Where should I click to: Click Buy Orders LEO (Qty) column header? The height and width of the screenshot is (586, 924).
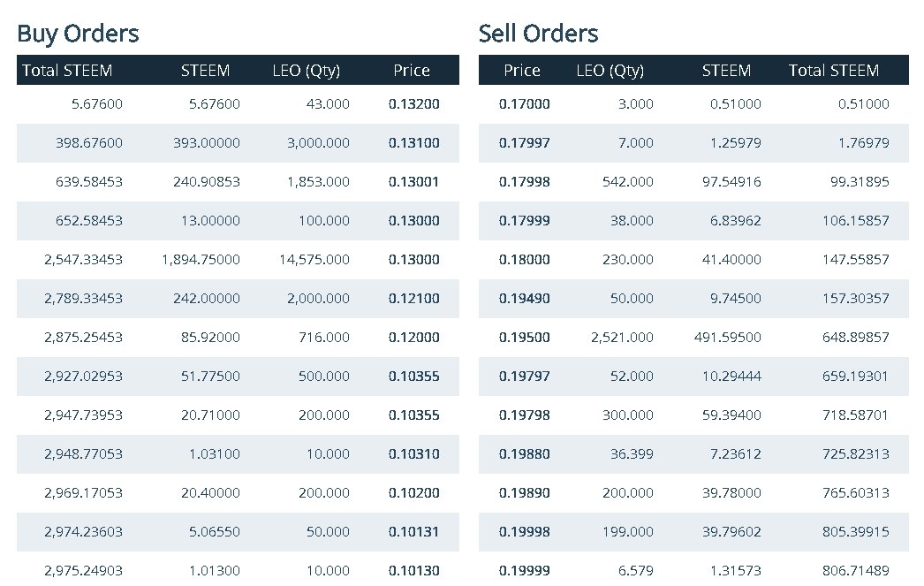pos(307,71)
